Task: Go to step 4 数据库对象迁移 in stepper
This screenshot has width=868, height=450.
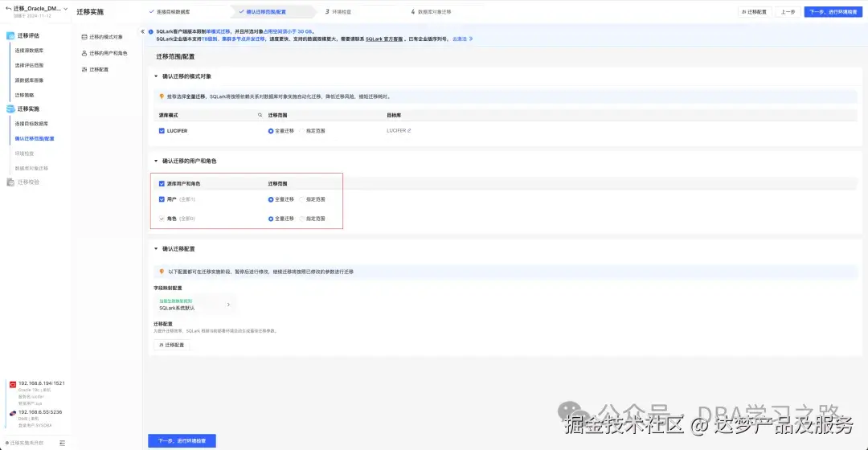Action: point(432,11)
